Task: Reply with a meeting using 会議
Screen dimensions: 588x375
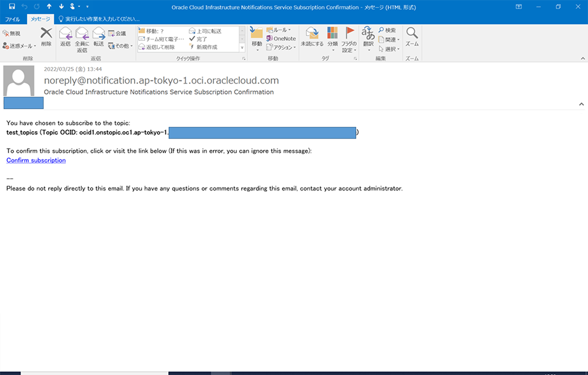Action: click(117, 34)
